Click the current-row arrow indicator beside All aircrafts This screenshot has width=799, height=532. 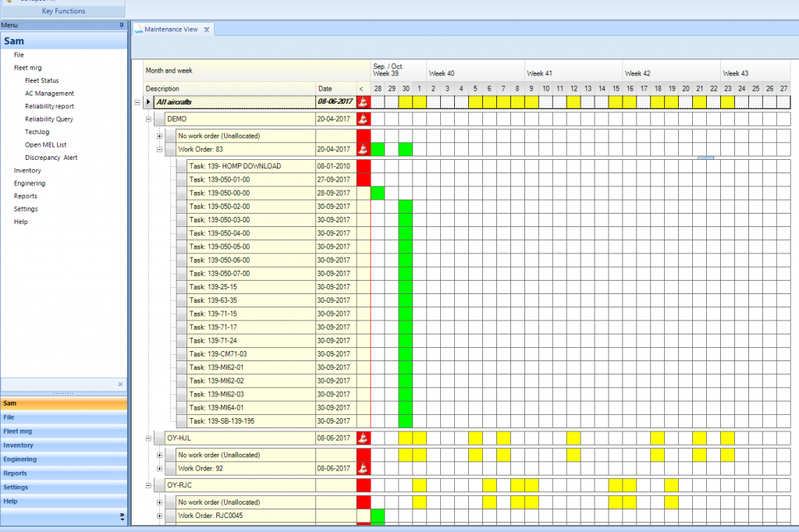[x=148, y=102]
